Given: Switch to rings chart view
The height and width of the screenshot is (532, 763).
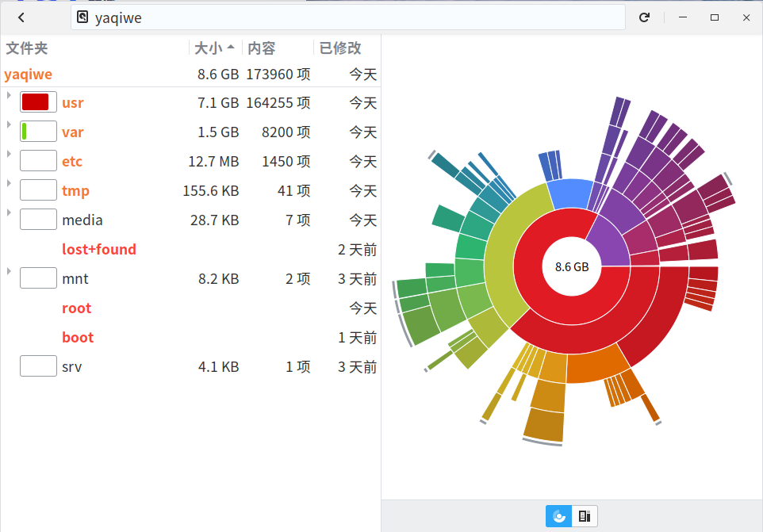Looking at the screenshot, I should tap(558, 516).
